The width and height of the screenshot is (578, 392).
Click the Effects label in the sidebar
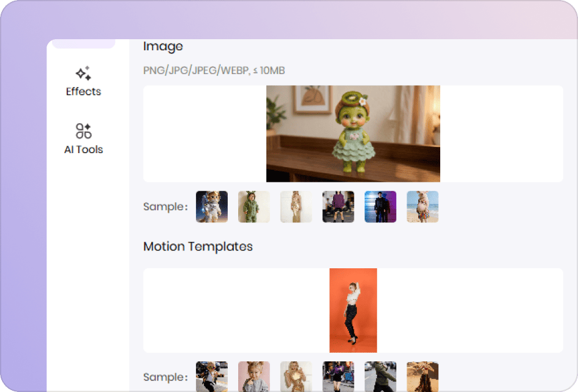(83, 92)
